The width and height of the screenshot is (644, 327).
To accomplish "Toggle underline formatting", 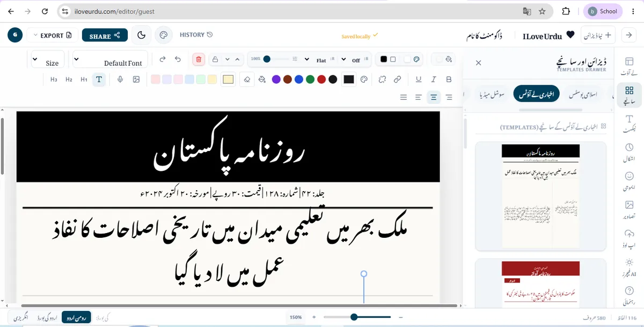I will tap(419, 79).
